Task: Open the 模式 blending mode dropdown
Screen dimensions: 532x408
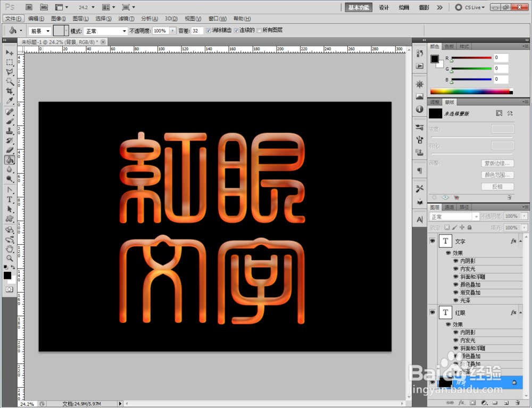Action: 105,31
